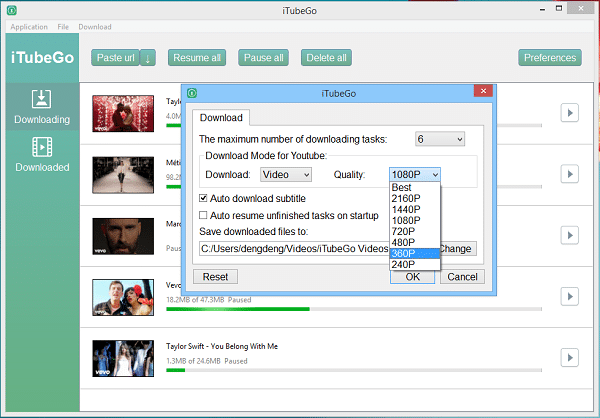600x418 pixels.
Task: Click progress bar of 18.2MB of 47.3MB download
Action: (x=354, y=309)
